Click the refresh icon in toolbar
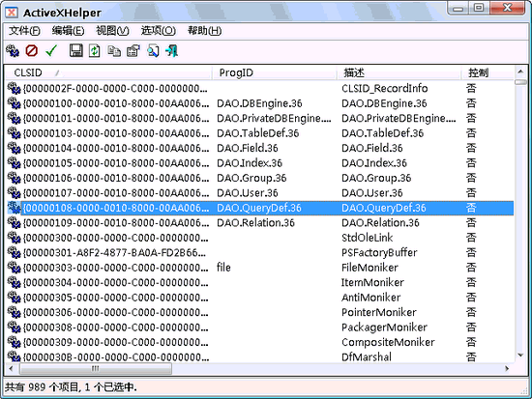The height and width of the screenshot is (399, 532). click(95, 51)
